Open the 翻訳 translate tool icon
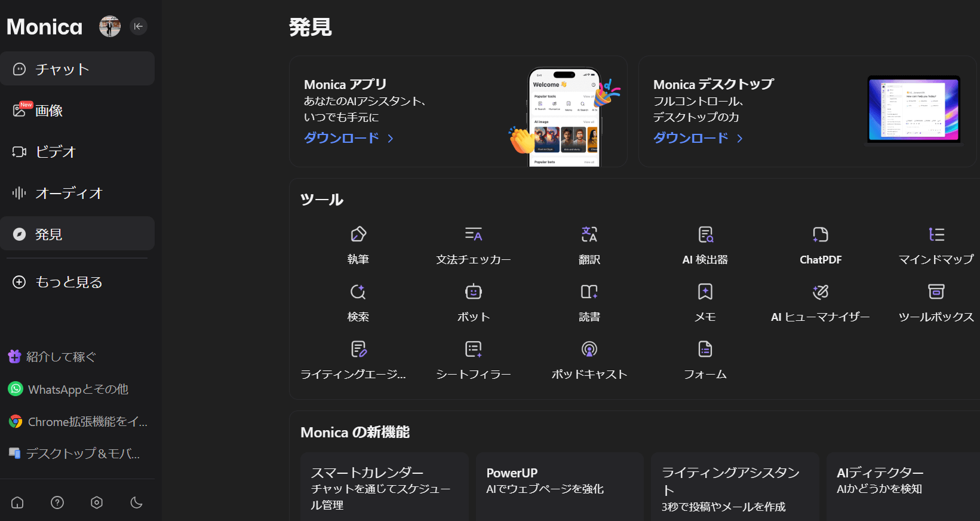This screenshot has height=521, width=980. pos(589,234)
